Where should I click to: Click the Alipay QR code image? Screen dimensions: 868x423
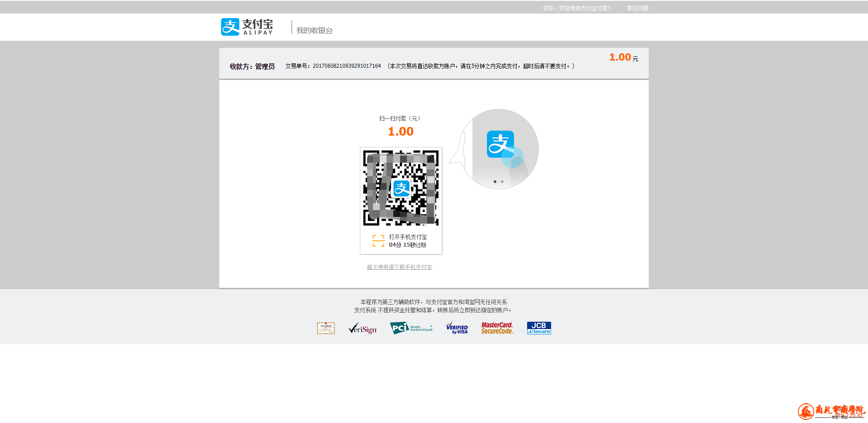(x=401, y=188)
